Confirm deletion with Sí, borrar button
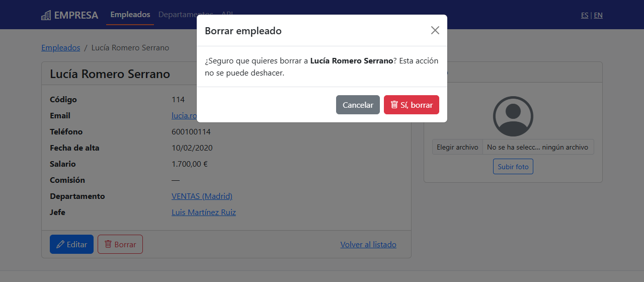The height and width of the screenshot is (282, 644). (412, 105)
